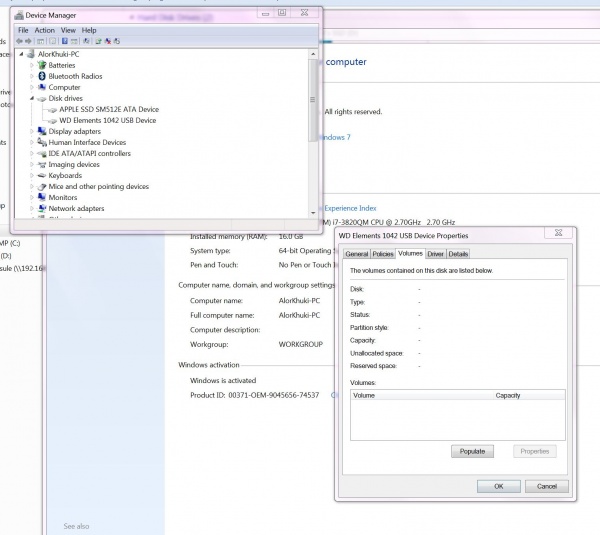Click the Network adapters icon
Viewport: 600px width, 535px height.
pyautogui.click(x=42, y=208)
